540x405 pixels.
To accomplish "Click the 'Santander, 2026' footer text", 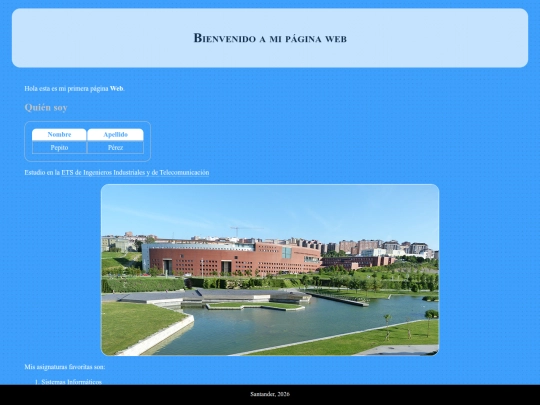I will (x=270, y=394).
